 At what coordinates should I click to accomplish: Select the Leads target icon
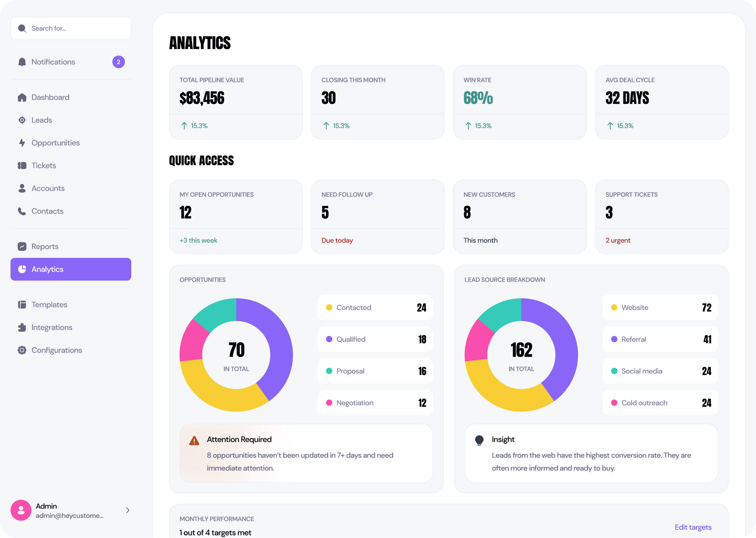[22, 120]
